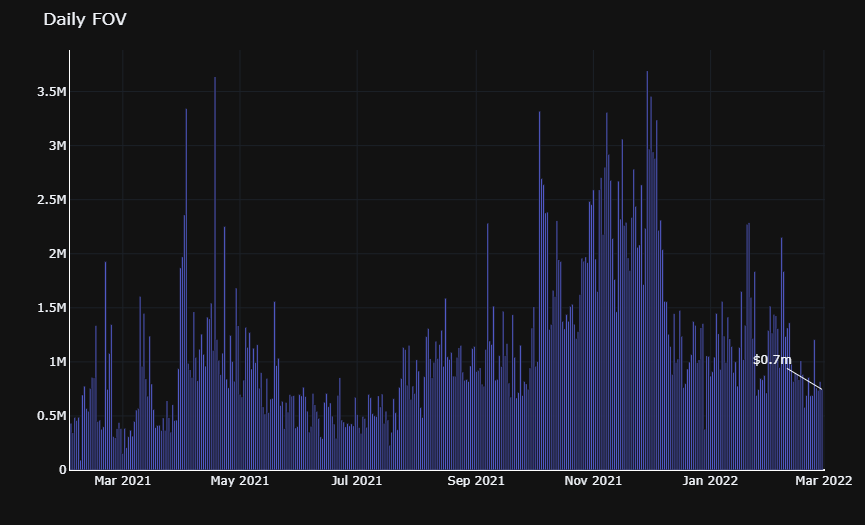Click the 1M y-axis label

[x=57, y=362]
